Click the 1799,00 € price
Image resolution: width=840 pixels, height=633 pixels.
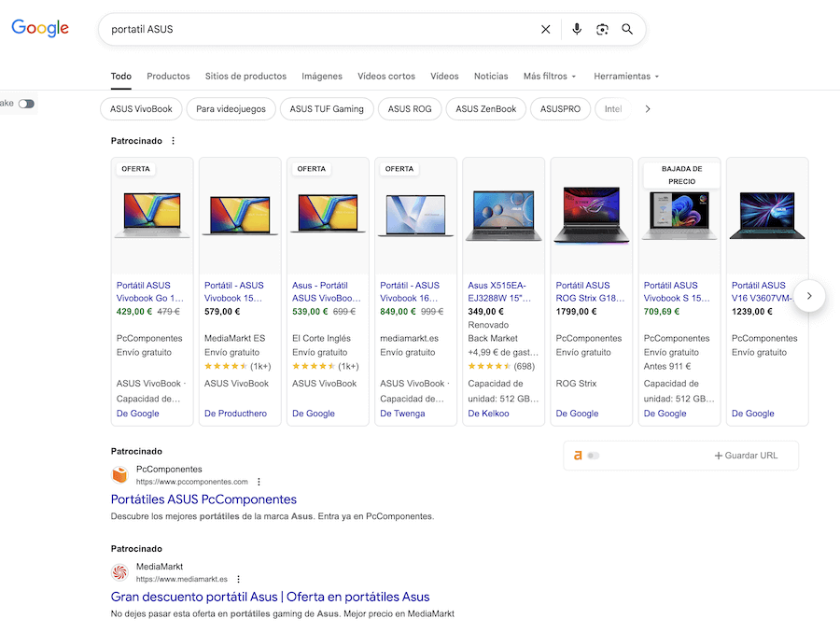[577, 312]
